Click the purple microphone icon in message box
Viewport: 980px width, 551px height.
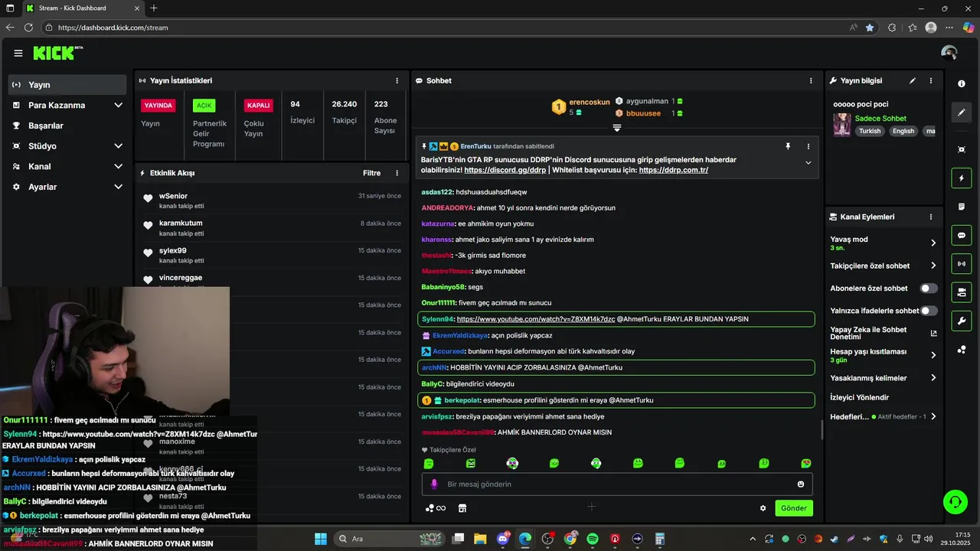434,484
